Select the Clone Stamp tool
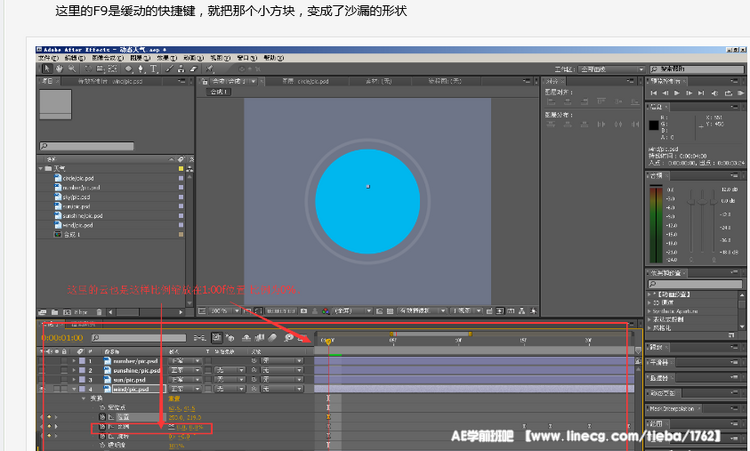 pos(181,69)
